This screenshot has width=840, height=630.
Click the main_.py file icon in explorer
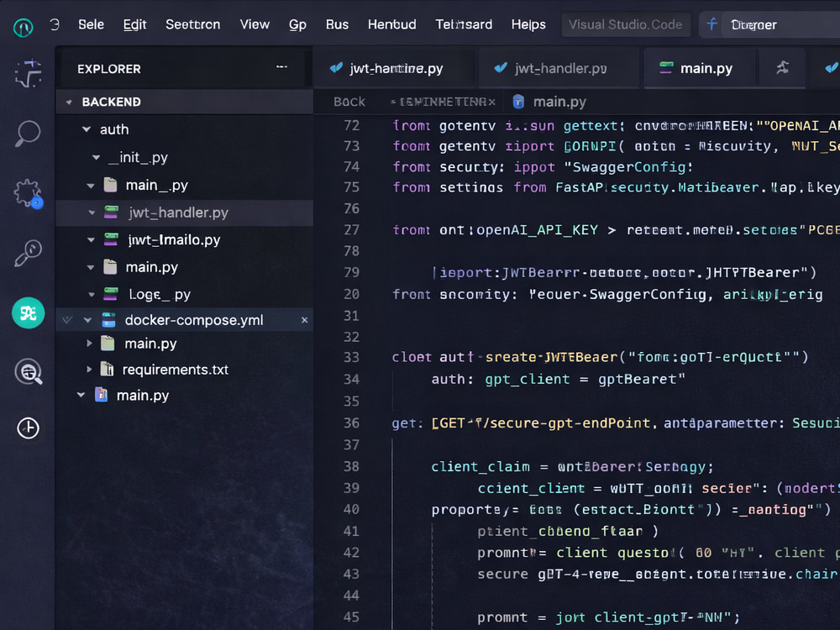110,186
